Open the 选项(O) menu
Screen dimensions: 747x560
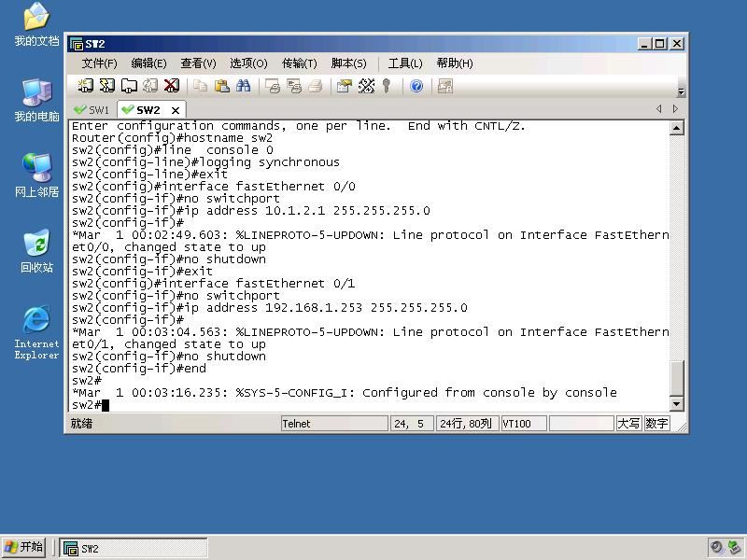(248, 63)
